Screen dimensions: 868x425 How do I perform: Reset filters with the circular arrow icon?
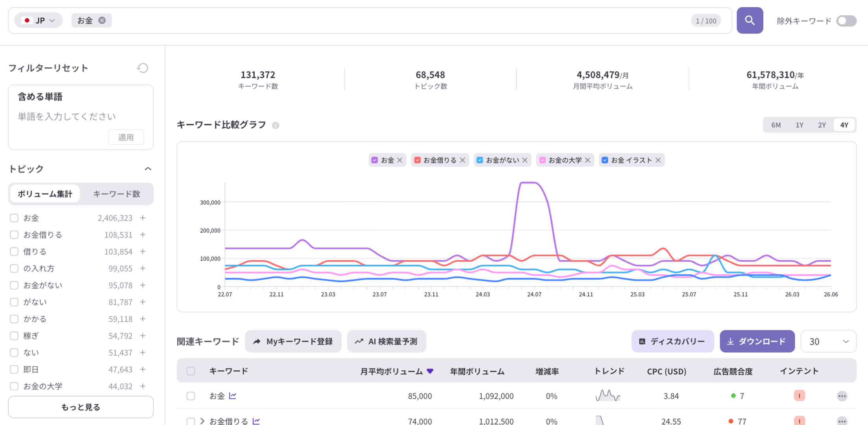pos(143,68)
